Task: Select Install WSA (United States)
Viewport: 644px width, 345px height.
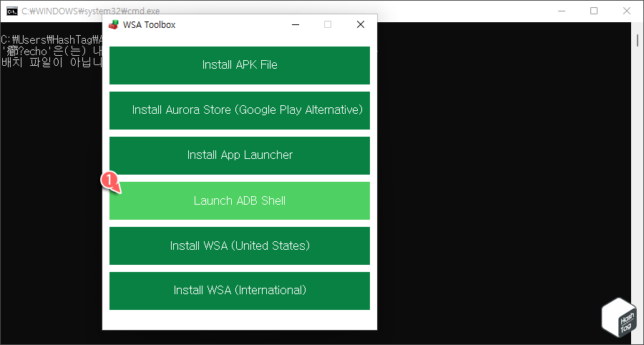Action: pos(240,246)
